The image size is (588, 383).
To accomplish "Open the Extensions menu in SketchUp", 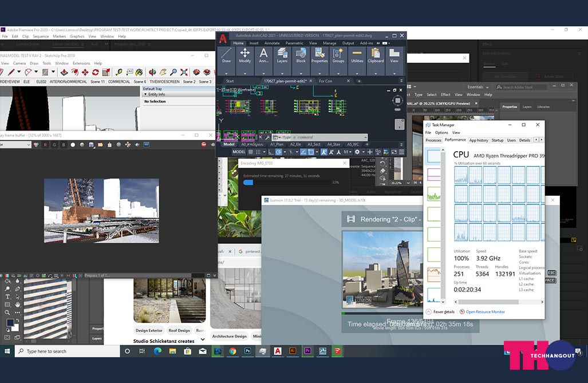I will 81,64.
